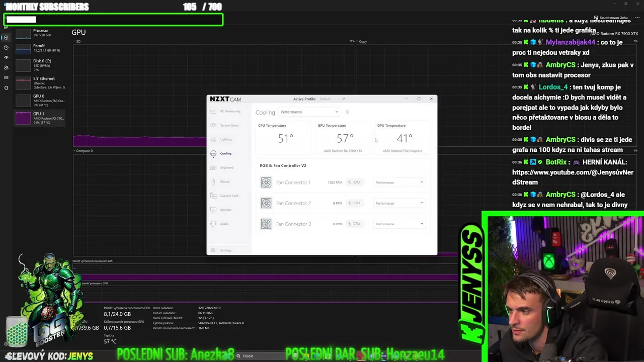Open Performance tab icon in Task Manager sidebar
This screenshot has height=362, width=644.
tap(6, 37)
